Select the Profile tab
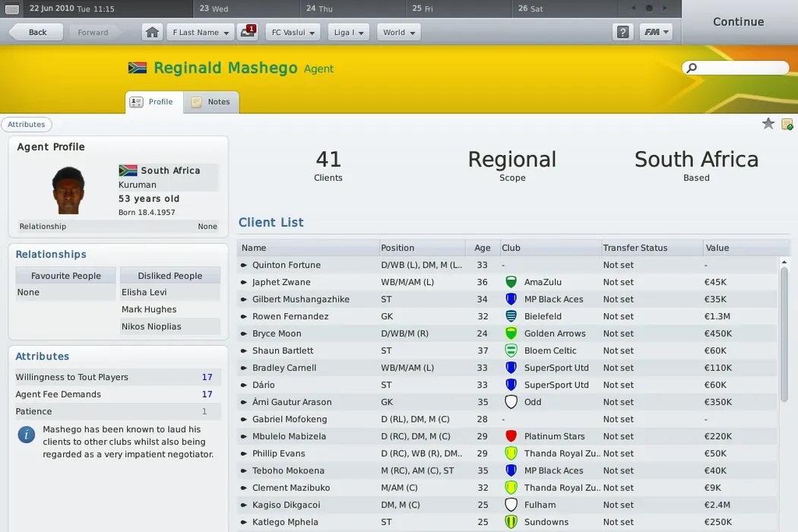The image size is (798, 532). 153,102
